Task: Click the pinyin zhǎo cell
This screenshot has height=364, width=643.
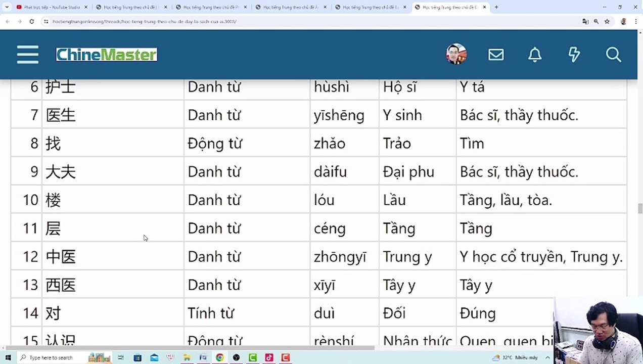Action: coord(344,144)
